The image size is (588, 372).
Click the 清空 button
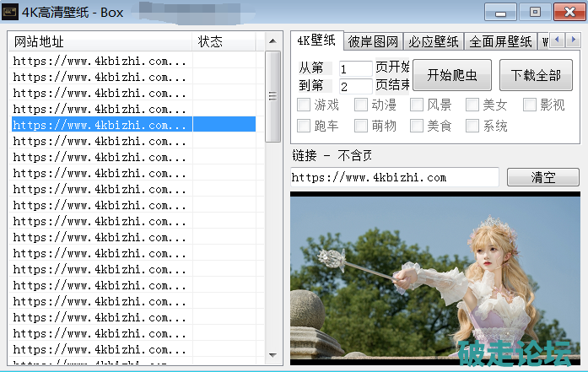coord(542,177)
